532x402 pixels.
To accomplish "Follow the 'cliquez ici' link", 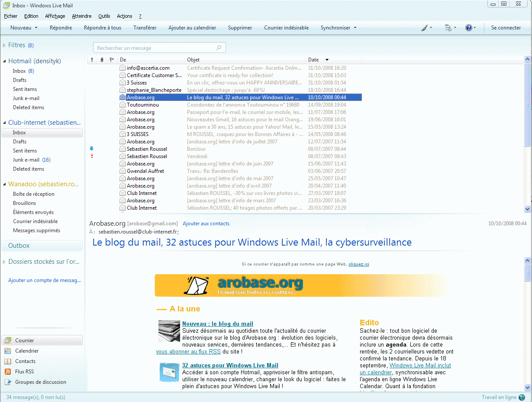I will click(359, 264).
